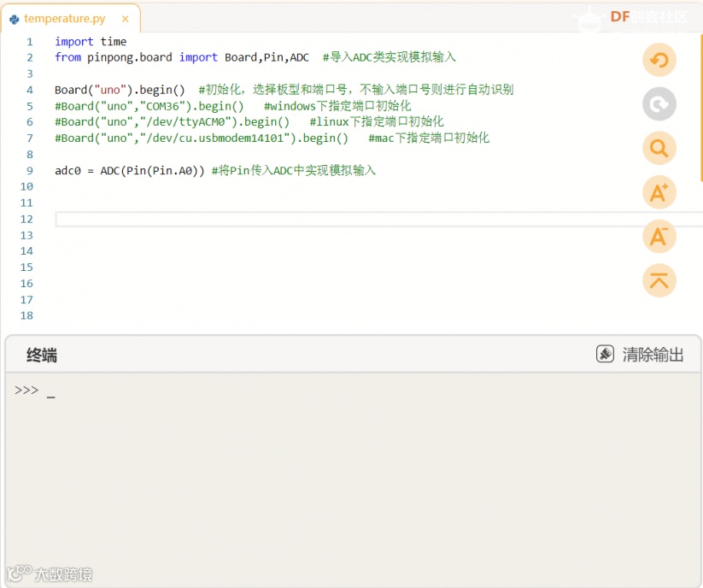This screenshot has height=588, width=703.
Task: Click the /dev/ttyACM0 commented line
Action: [173, 122]
